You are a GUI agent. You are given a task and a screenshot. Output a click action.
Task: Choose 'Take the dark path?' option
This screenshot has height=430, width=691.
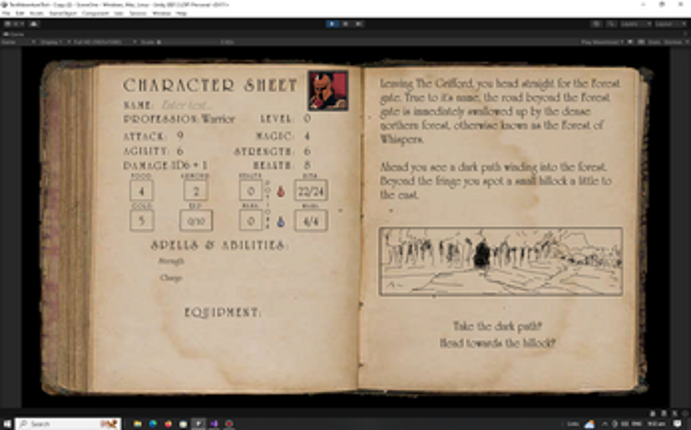tap(497, 326)
